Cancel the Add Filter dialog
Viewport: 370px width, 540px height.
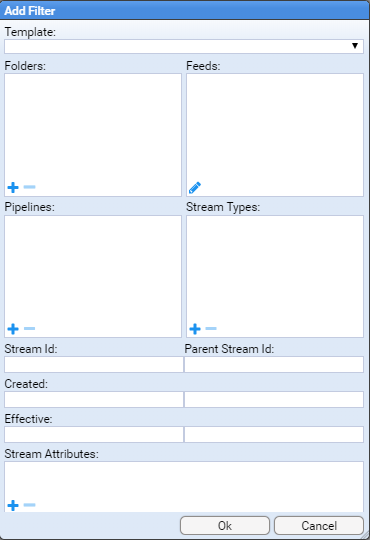319,526
